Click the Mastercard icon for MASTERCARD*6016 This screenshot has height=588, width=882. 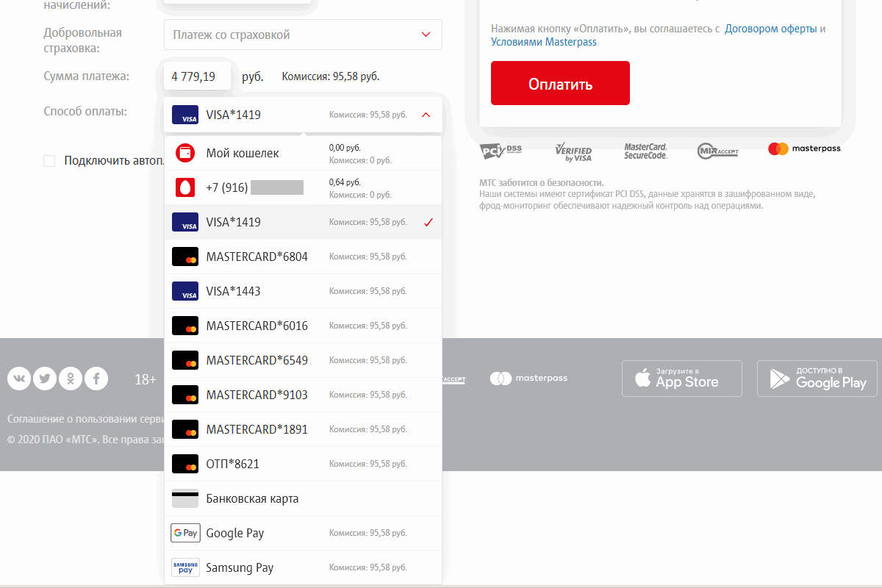185,326
